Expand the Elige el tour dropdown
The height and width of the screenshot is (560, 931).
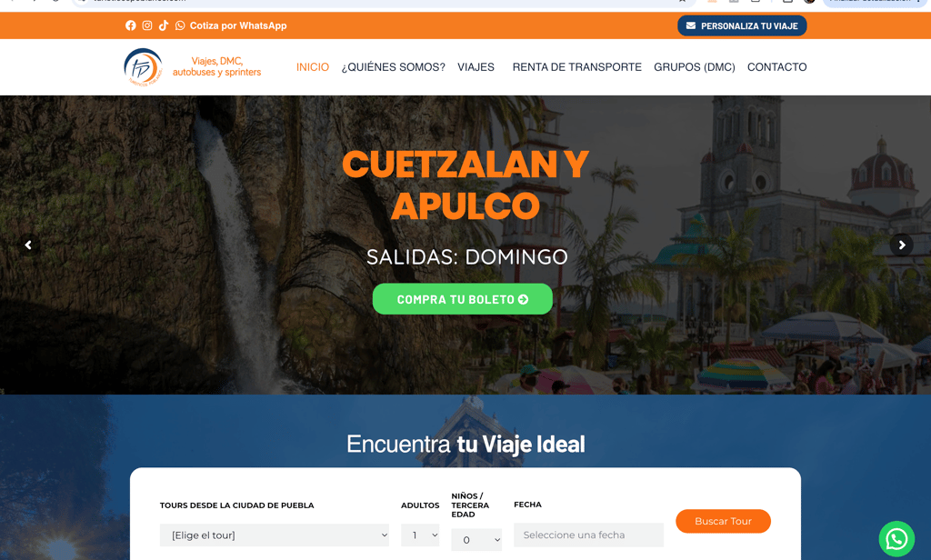[275, 535]
